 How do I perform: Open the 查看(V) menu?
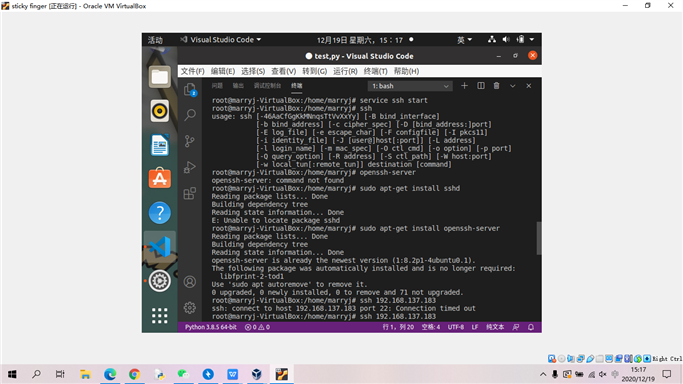(284, 71)
